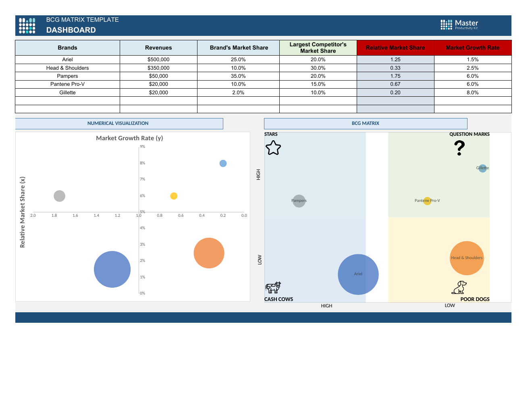The image size is (532, 411).
Task: Click the Revenues column header
Action: pyautogui.click(x=158, y=48)
